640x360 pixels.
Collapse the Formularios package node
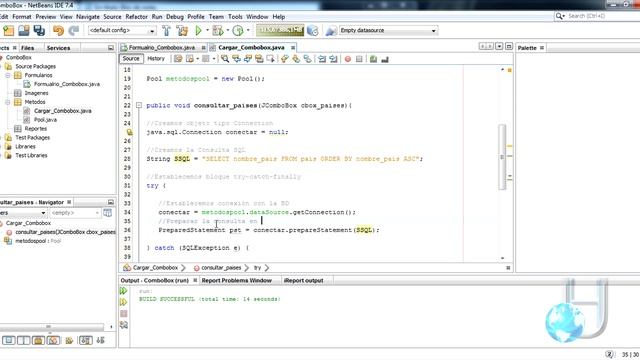pos(8,76)
